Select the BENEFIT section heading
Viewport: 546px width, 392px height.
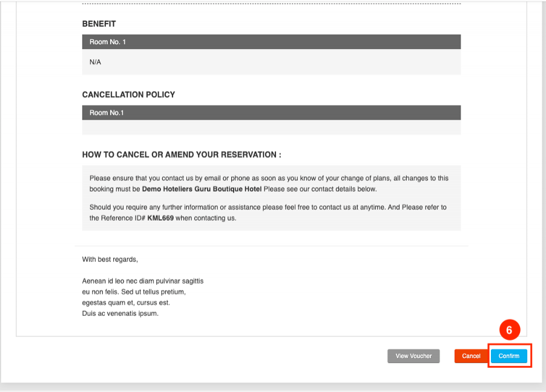99,24
